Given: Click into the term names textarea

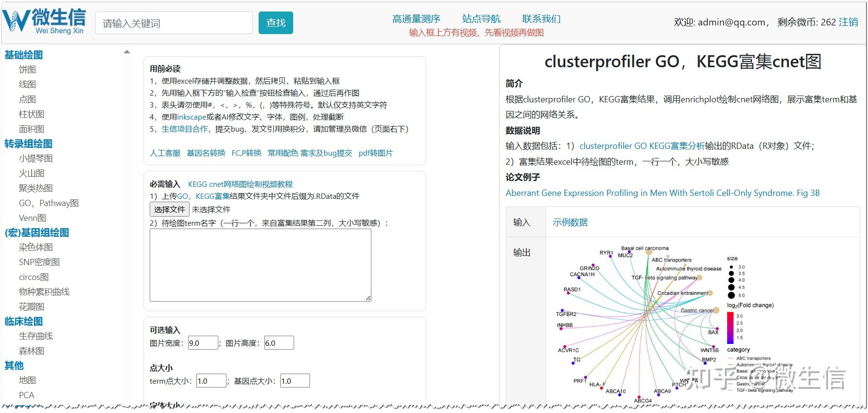Looking at the screenshot, I should (261, 265).
